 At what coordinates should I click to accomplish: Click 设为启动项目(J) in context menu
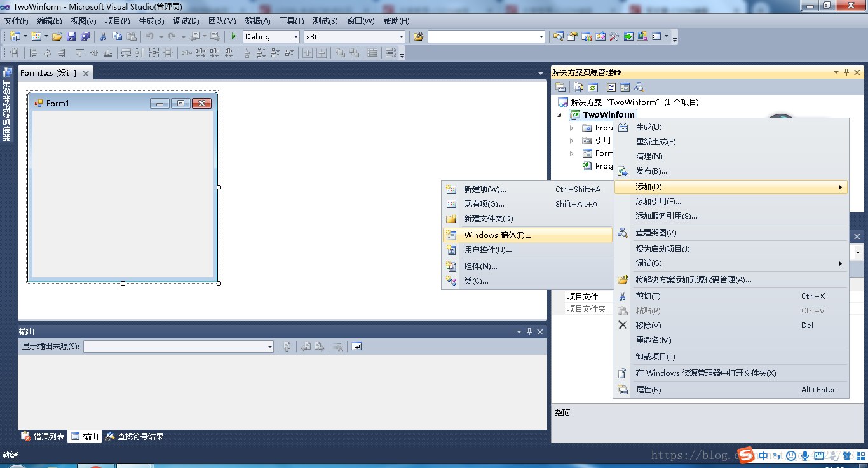[731, 249]
